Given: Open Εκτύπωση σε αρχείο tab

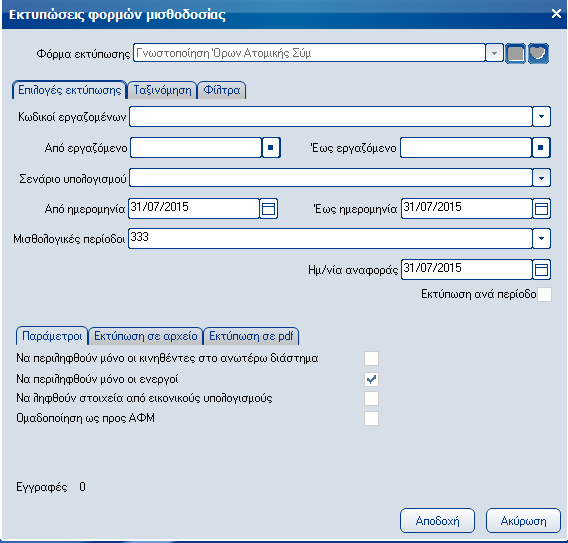Looking at the screenshot, I should pos(146,336).
